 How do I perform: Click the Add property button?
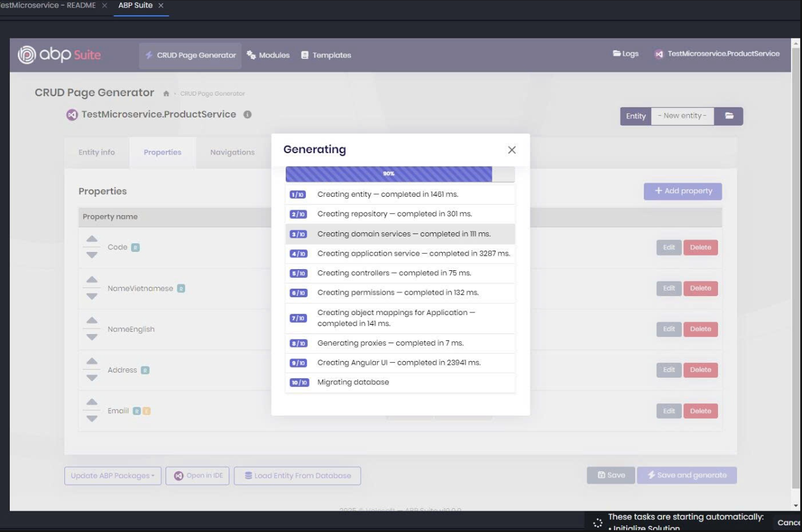(682, 191)
